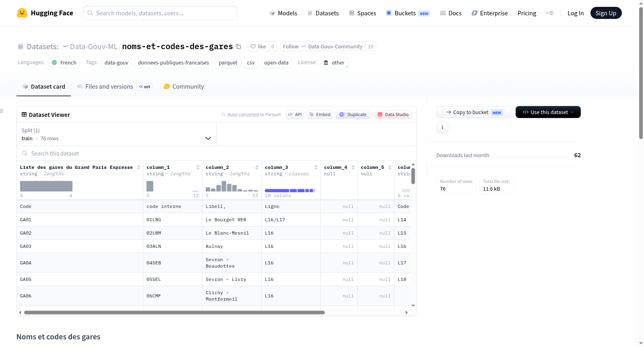Like this dataset with the heart button
The image size is (644, 347).
tap(258, 46)
